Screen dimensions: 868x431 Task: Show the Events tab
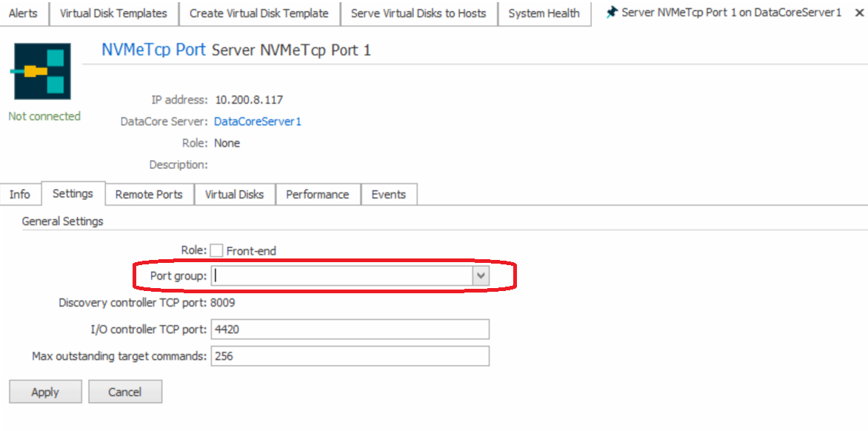(388, 194)
